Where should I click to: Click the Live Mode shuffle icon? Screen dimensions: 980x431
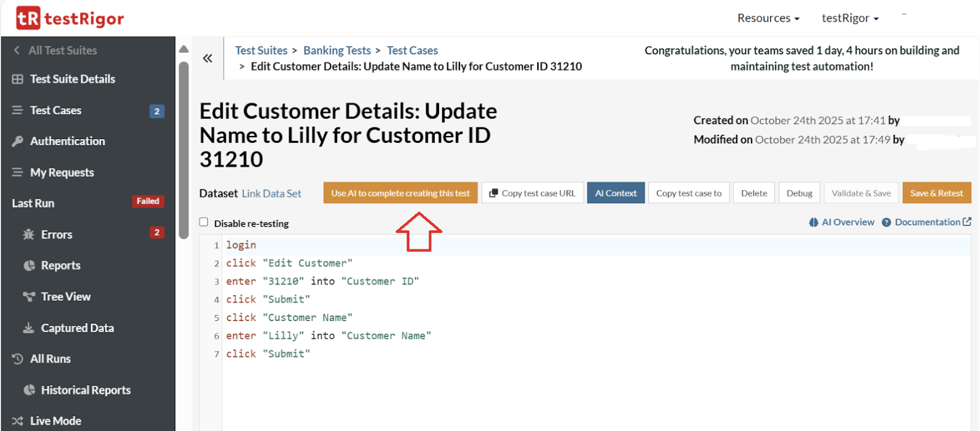coord(17,421)
